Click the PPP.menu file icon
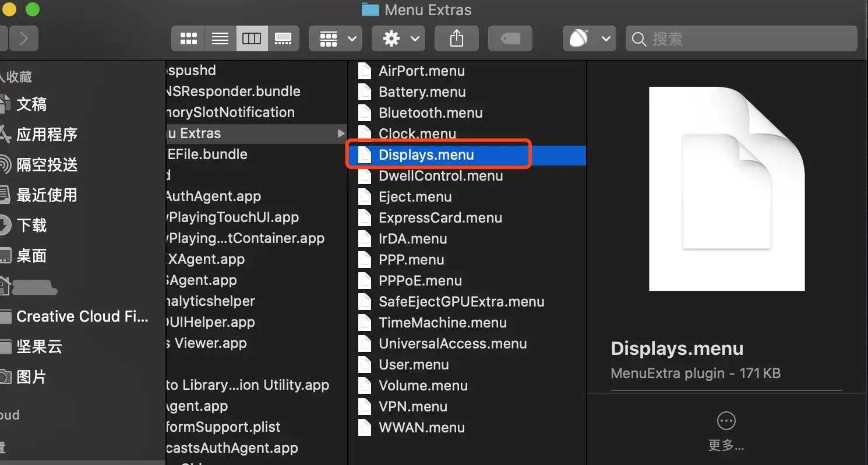Viewport: 868px width, 465px height. point(365,260)
